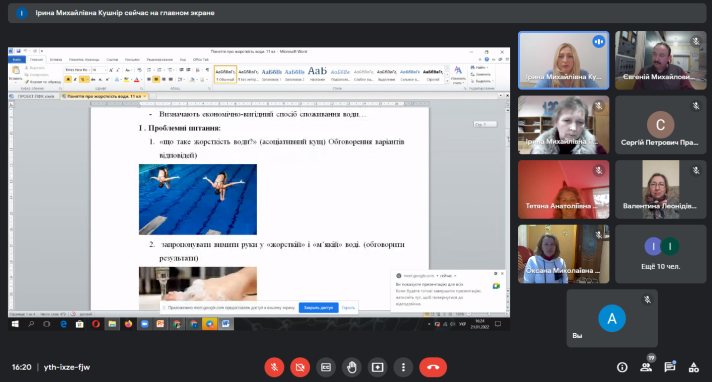Select Оксана Миколаївна video tile

564,254
